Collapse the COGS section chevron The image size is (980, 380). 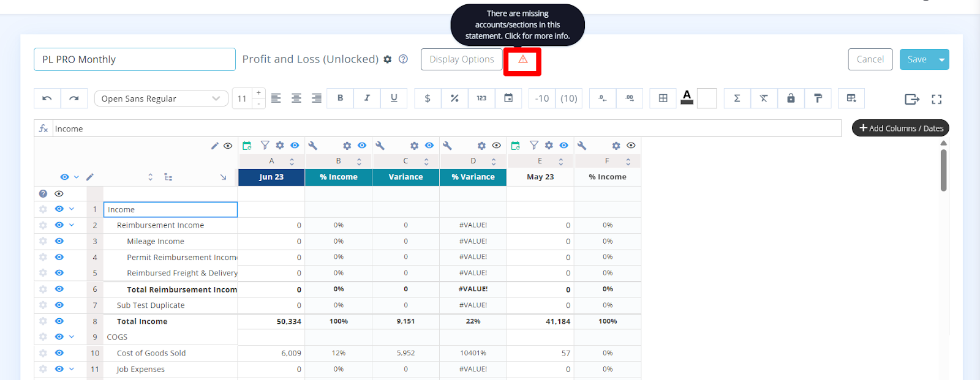pyautogui.click(x=72, y=337)
